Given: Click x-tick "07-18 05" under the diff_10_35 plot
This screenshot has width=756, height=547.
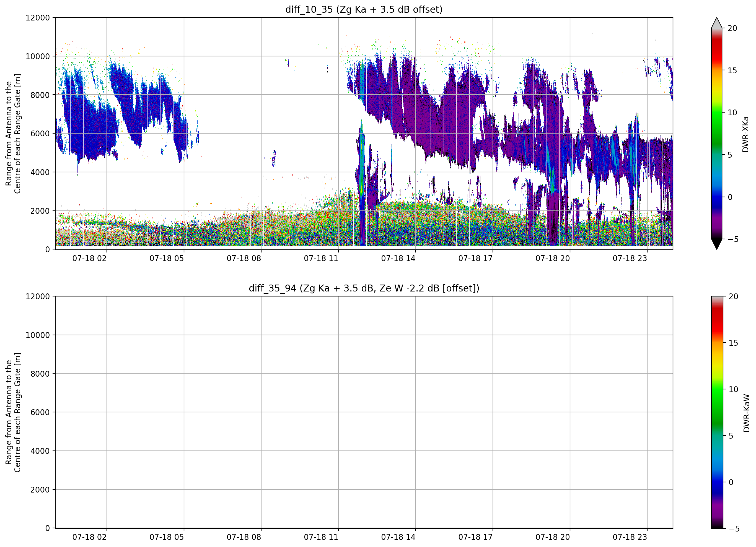Looking at the screenshot, I should point(167,259).
